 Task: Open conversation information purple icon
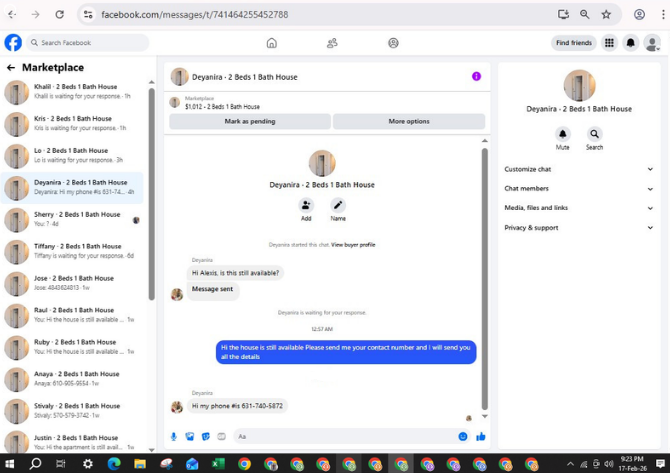point(476,76)
